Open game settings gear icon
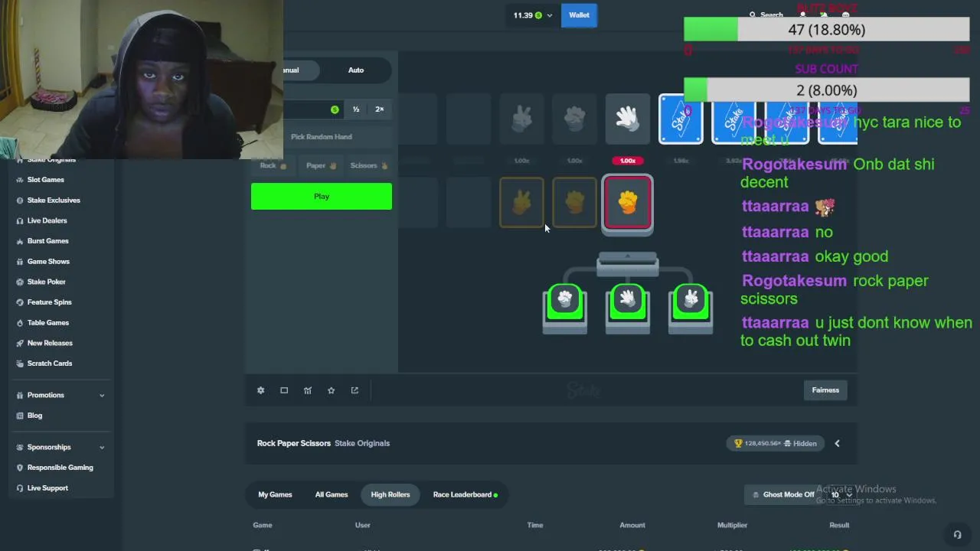The image size is (980, 551). coord(260,390)
